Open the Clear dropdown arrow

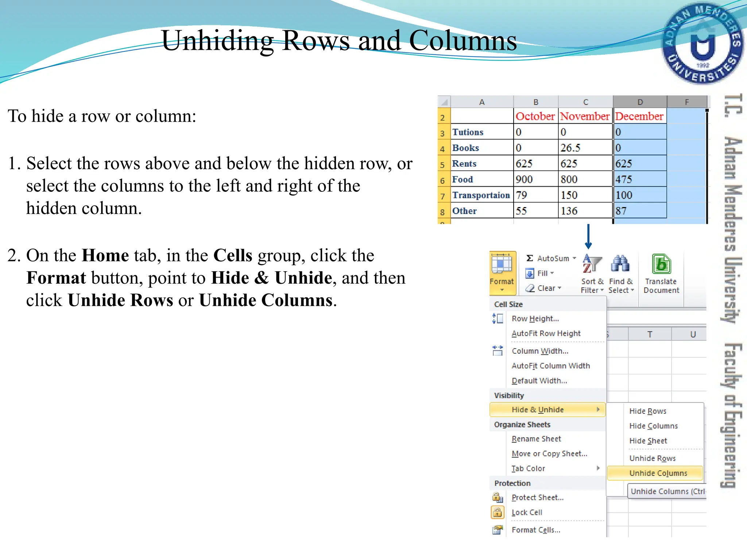click(559, 288)
